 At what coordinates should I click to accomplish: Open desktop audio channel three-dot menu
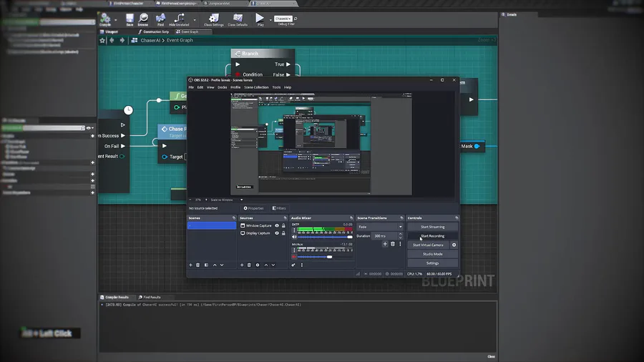(294, 230)
